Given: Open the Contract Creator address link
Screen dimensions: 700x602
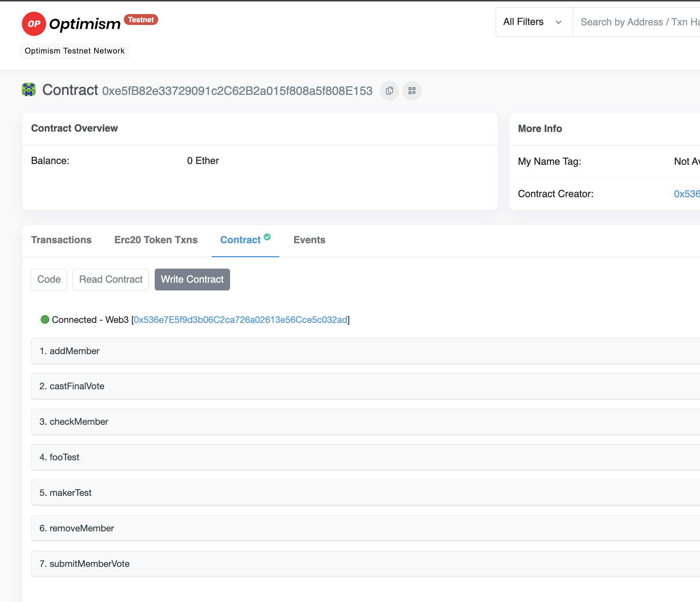Looking at the screenshot, I should (687, 194).
